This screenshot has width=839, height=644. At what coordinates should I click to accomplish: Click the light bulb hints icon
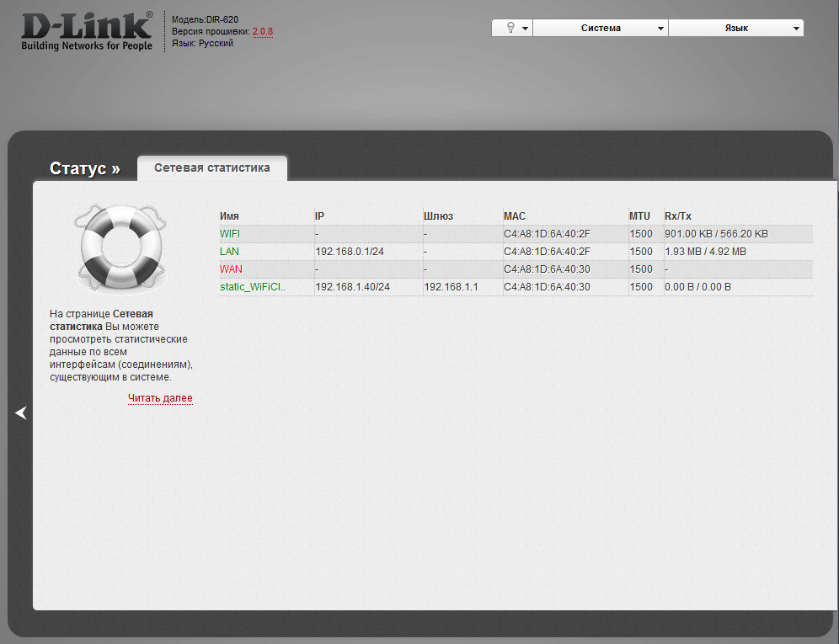click(x=510, y=28)
